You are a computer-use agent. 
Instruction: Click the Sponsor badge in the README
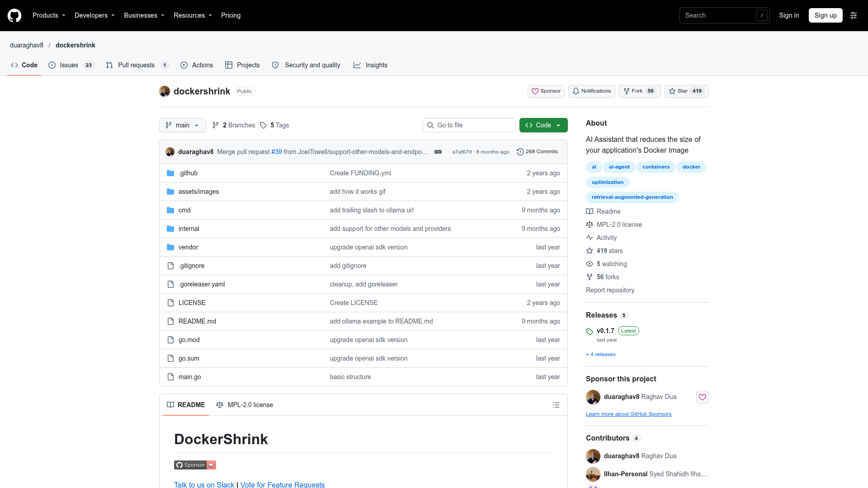[195, 465]
